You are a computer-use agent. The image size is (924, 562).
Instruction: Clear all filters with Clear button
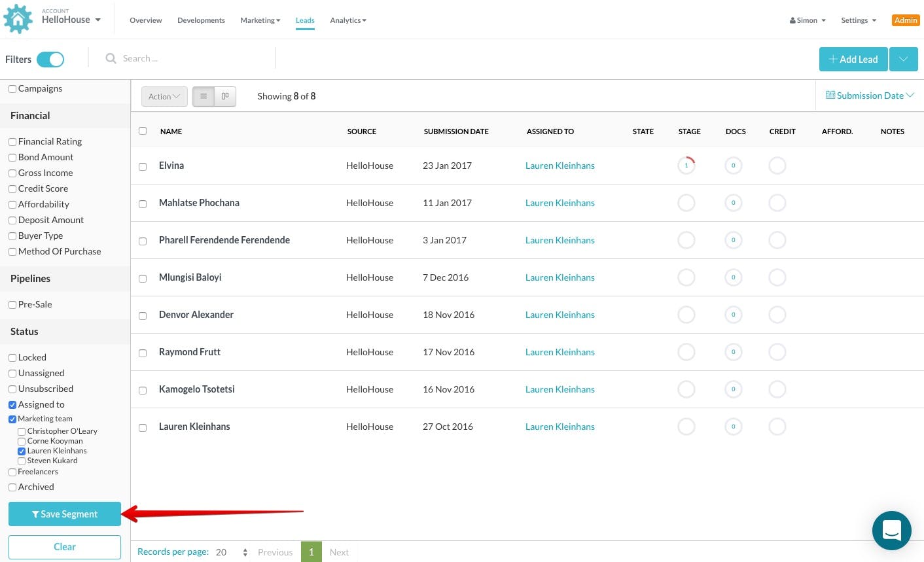coord(65,547)
